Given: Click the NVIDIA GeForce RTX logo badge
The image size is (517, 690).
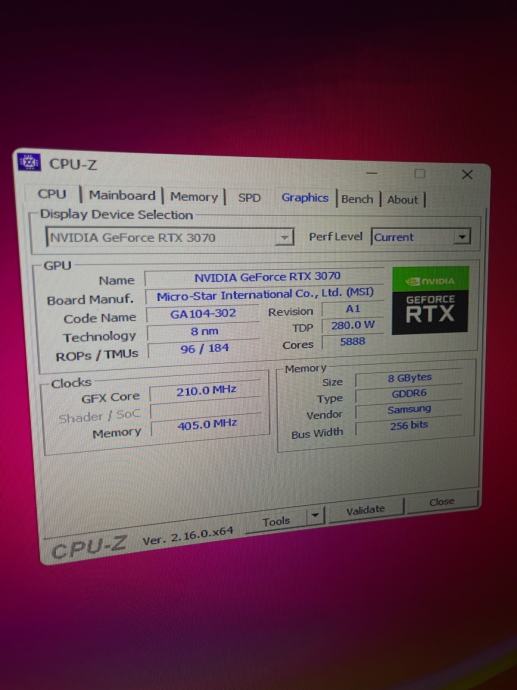Looking at the screenshot, I should [x=430, y=300].
